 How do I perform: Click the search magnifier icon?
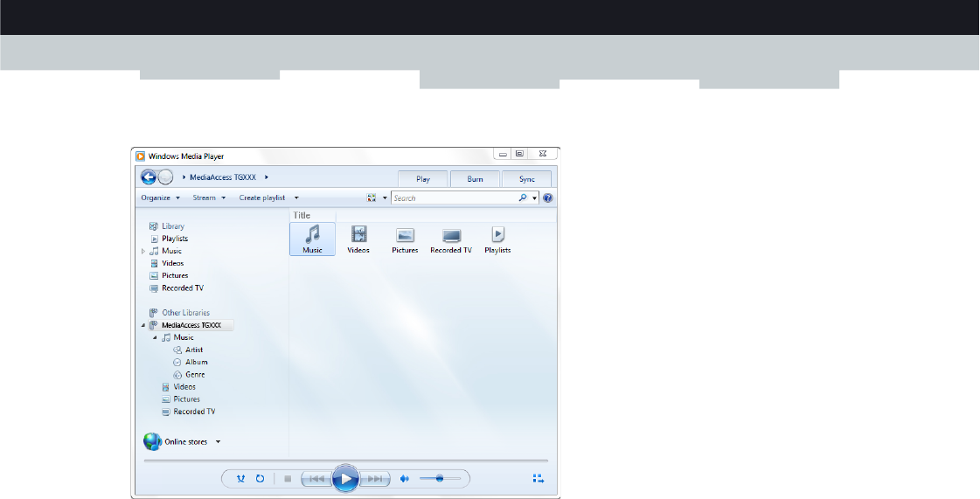pos(523,198)
